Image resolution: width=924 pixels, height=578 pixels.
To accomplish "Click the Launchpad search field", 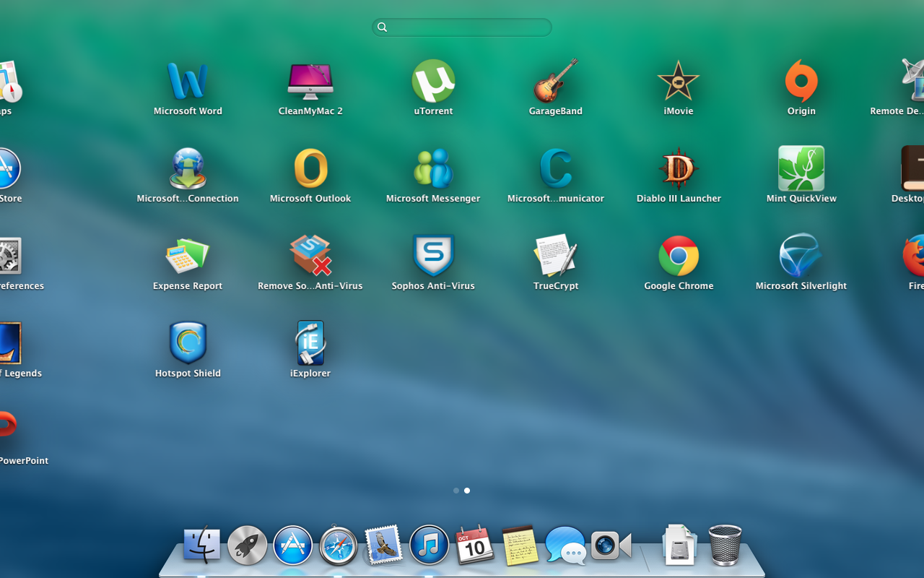I will tap(462, 27).
